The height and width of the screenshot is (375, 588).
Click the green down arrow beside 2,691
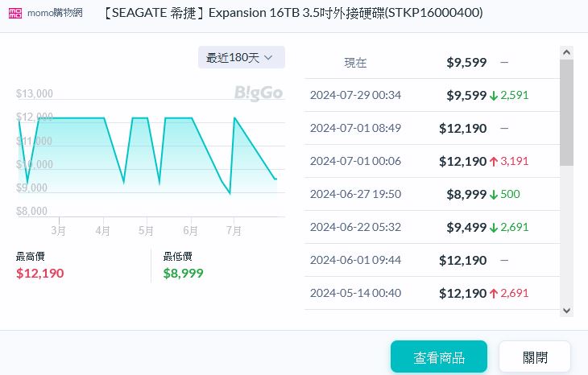[x=493, y=227]
